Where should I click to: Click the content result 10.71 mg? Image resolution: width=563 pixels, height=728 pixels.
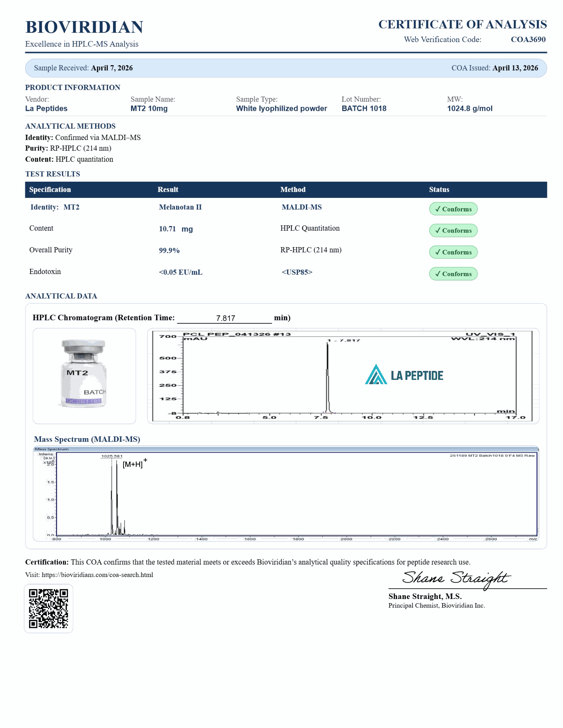point(176,229)
